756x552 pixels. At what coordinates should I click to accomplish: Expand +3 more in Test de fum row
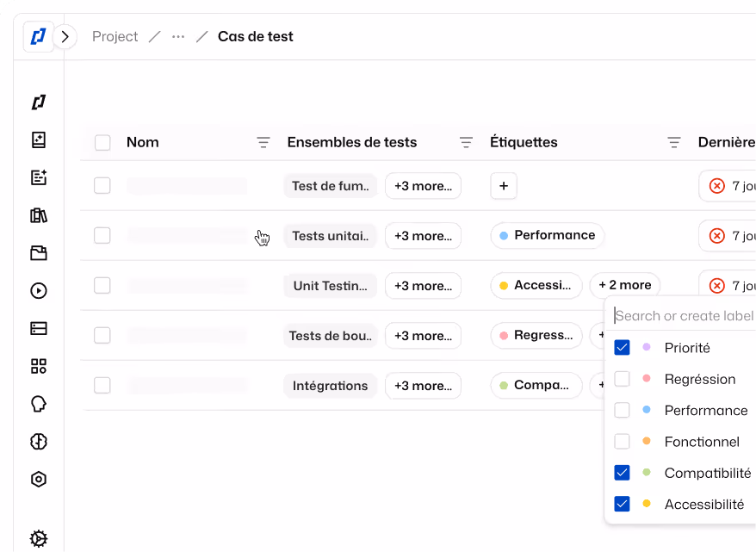tap(424, 186)
